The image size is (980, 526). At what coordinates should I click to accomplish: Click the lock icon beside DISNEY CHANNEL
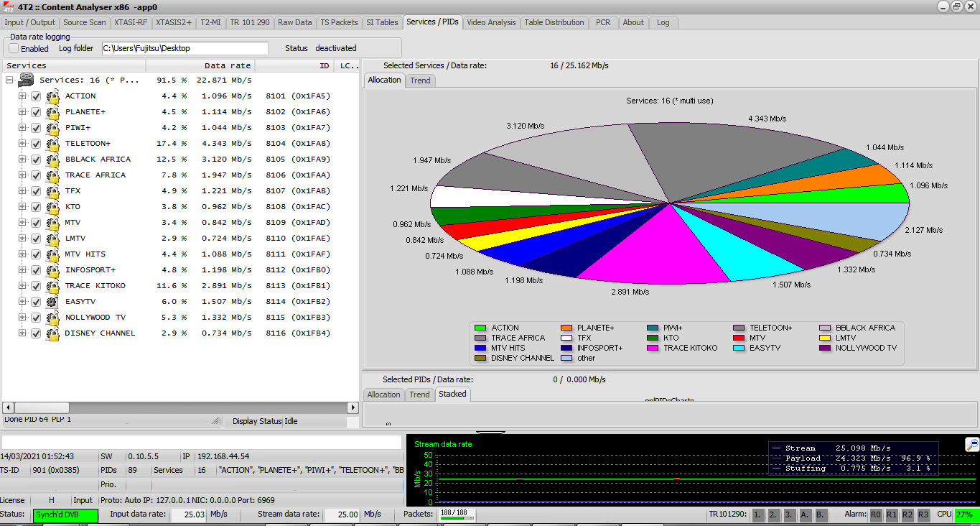point(52,333)
